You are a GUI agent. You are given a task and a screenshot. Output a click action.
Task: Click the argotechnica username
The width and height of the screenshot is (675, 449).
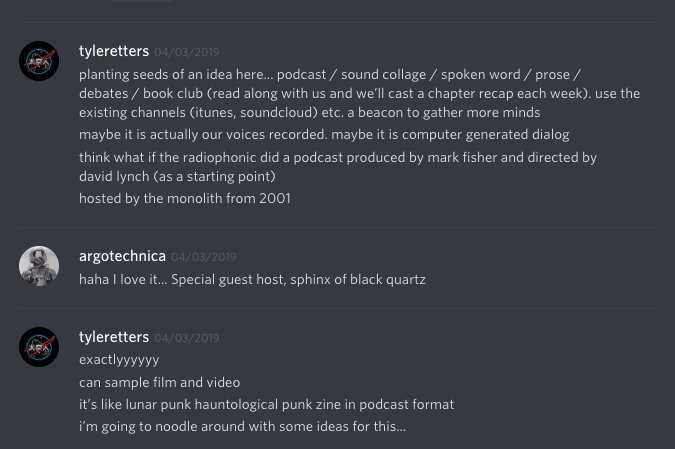click(122, 256)
